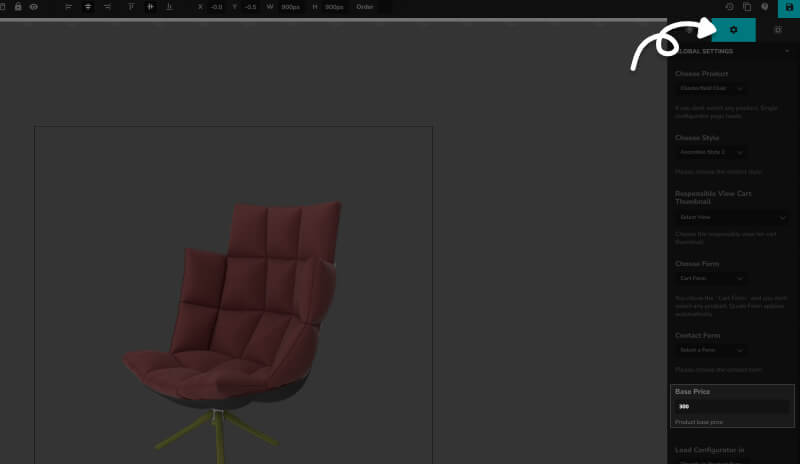Viewport: 800px width, 464px height.
Task: Click the Order button in toolbar
Action: tap(365, 7)
